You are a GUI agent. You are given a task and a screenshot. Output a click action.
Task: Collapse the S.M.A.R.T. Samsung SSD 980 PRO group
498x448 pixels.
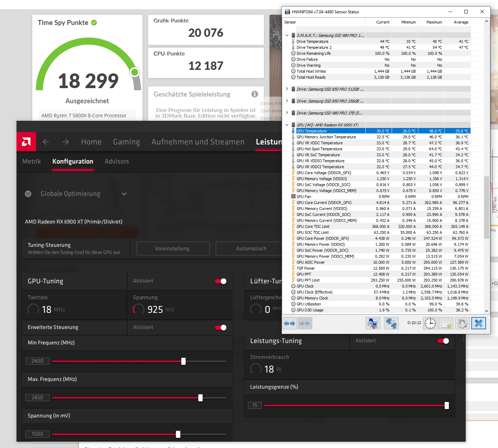pyautogui.click(x=287, y=35)
